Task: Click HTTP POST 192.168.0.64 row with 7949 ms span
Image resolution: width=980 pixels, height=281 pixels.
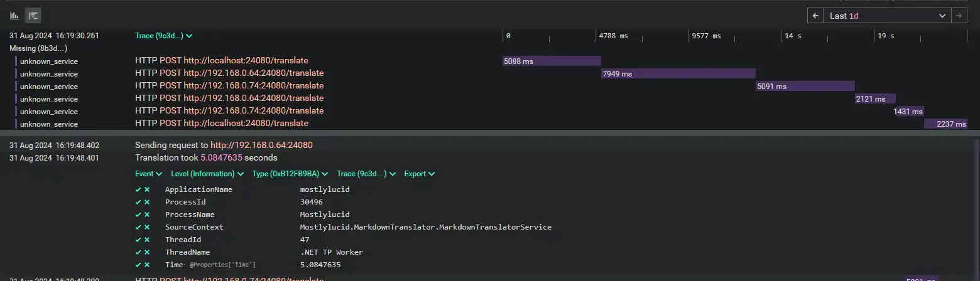Action: 229,73
